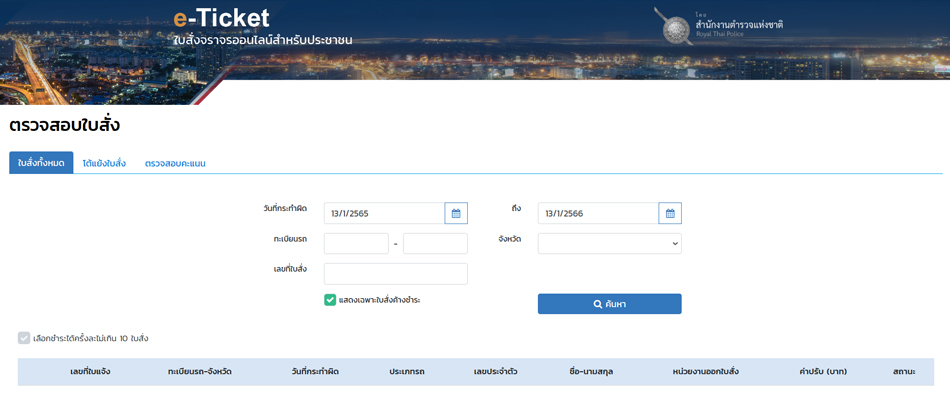Expand the จังหวัด province dropdown
Screen dimensions: 950x414
click(x=610, y=244)
